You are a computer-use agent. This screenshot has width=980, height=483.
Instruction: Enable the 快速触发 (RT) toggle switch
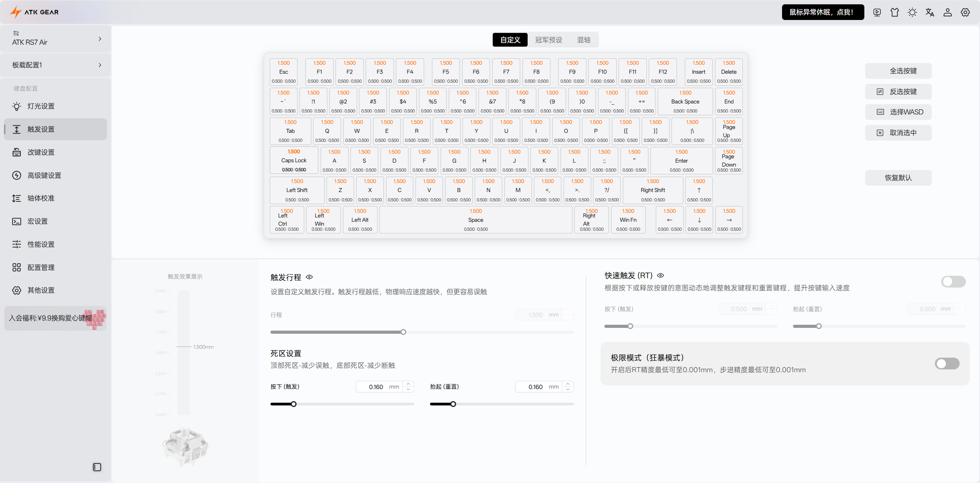click(953, 281)
